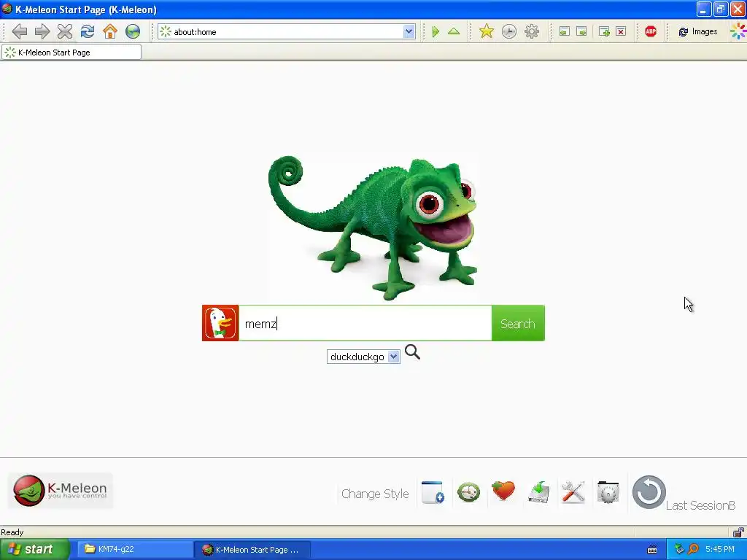
Task: Click the network icon in system tray
Action: click(x=679, y=550)
